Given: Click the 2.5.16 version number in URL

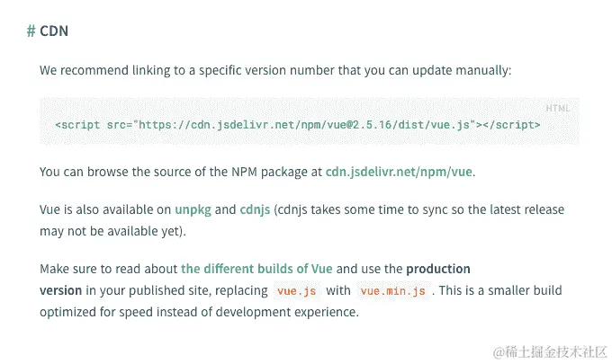Looking at the screenshot, I should tap(372, 125).
